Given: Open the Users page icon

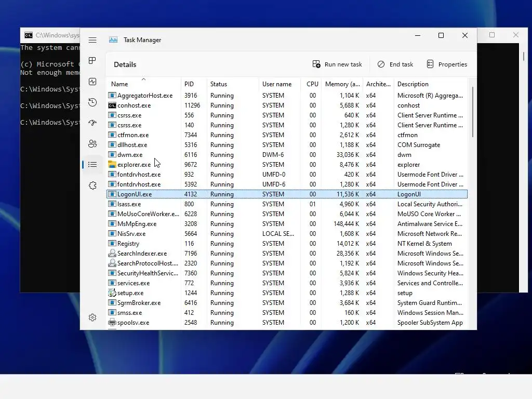Looking at the screenshot, I should point(92,143).
